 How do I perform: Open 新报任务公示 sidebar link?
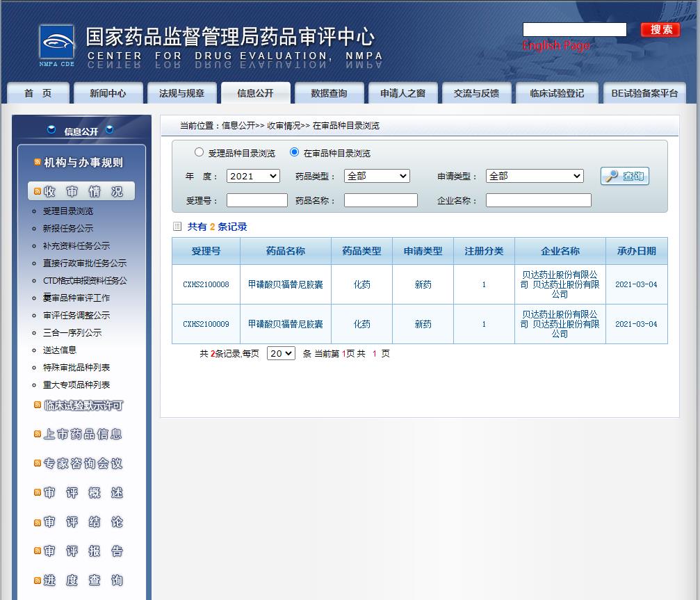point(68,228)
